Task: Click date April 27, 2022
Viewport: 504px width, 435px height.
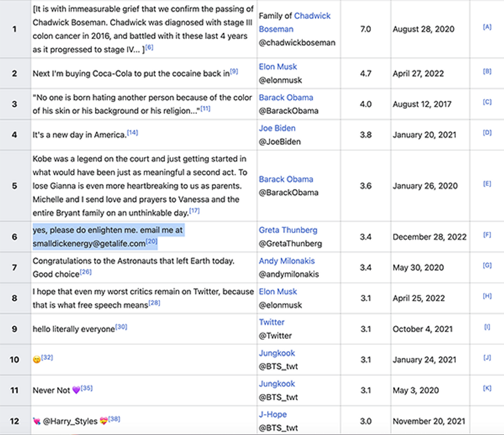Action: point(418,74)
